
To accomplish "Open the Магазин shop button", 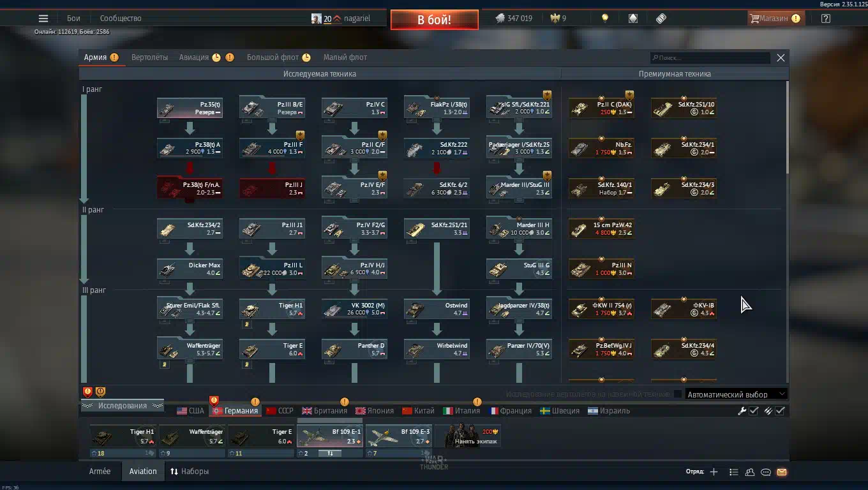I will [x=775, y=19].
